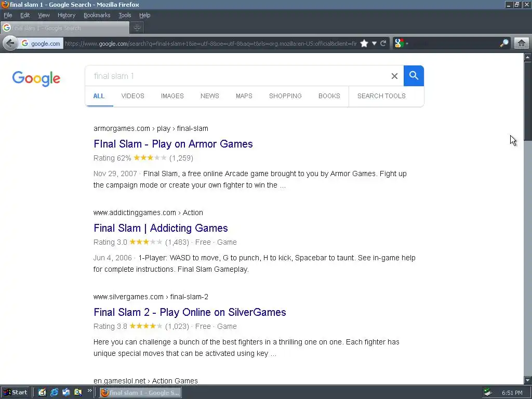Viewport: 532px width, 399px height.
Task: Click the folder search quick launch icon
Action: pyautogui.click(x=78, y=393)
